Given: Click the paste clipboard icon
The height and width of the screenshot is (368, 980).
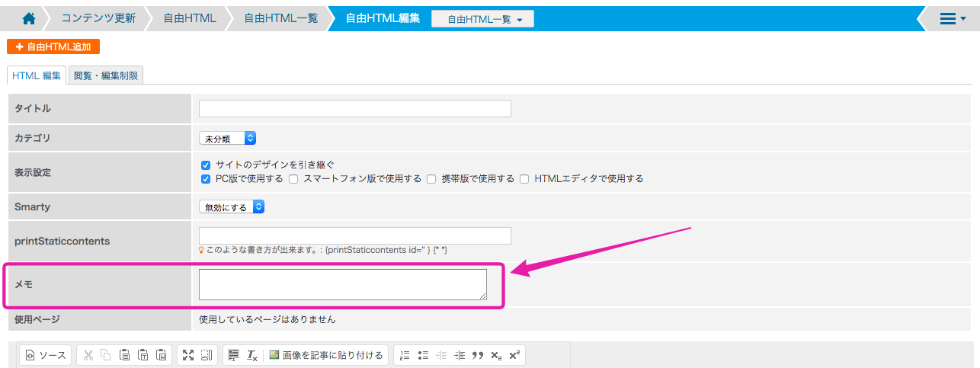Looking at the screenshot, I should 124,355.
